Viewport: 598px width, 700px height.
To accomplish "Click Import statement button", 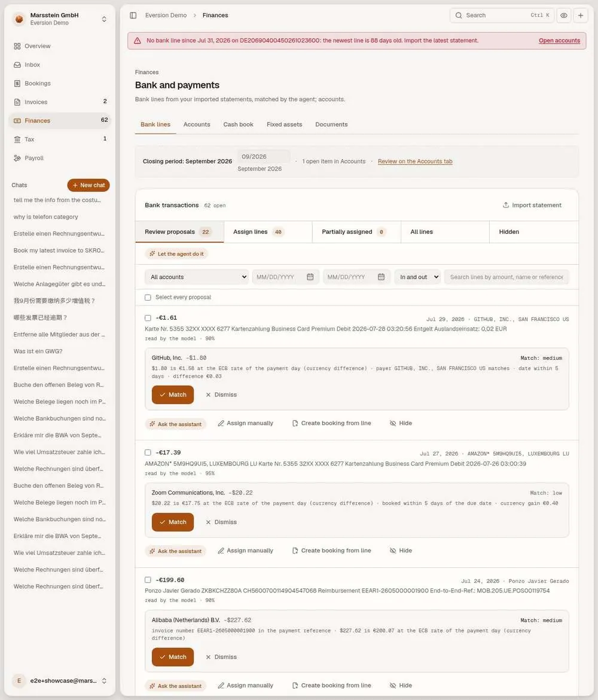I will 532,206.
